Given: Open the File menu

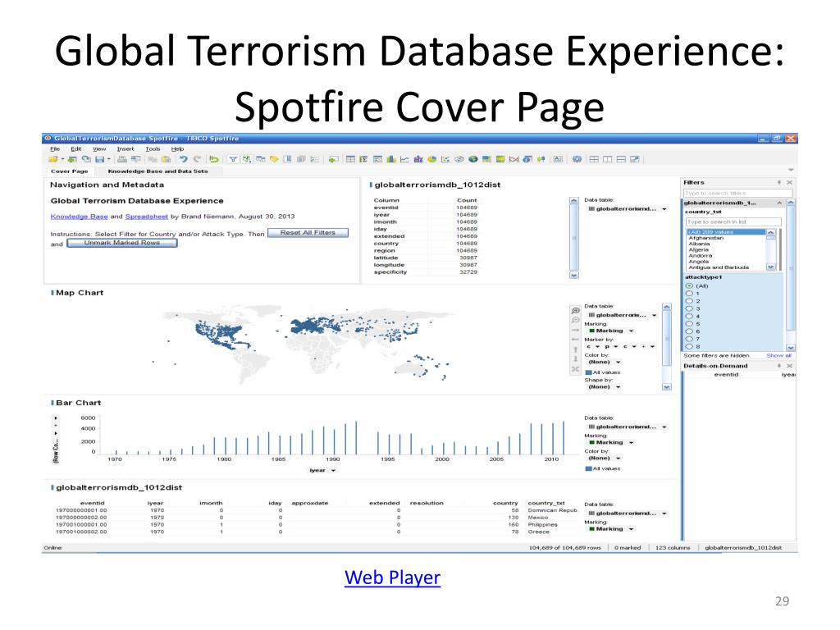Looking at the screenshot, I should [55, 149].
